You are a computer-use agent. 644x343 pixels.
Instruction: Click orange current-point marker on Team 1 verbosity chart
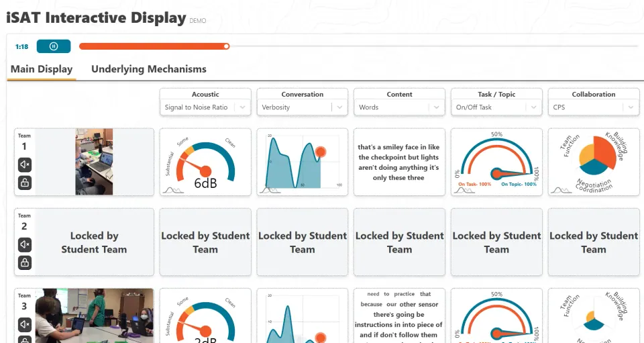[x=321, y=152]
